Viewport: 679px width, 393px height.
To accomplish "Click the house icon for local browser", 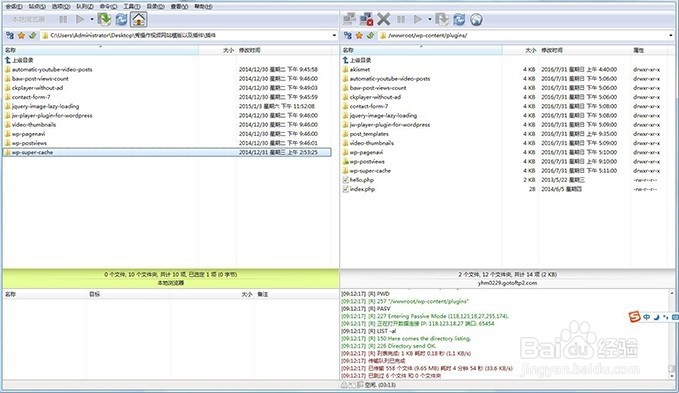I will tap(139, 19).
